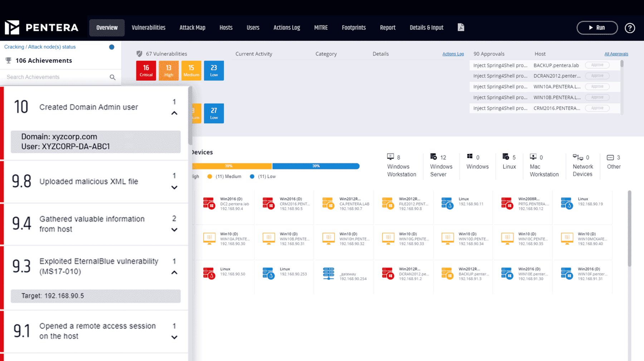Click the approvals list scrollbar
This screenshot has width=644, height=361.
(x=622, y=64)
